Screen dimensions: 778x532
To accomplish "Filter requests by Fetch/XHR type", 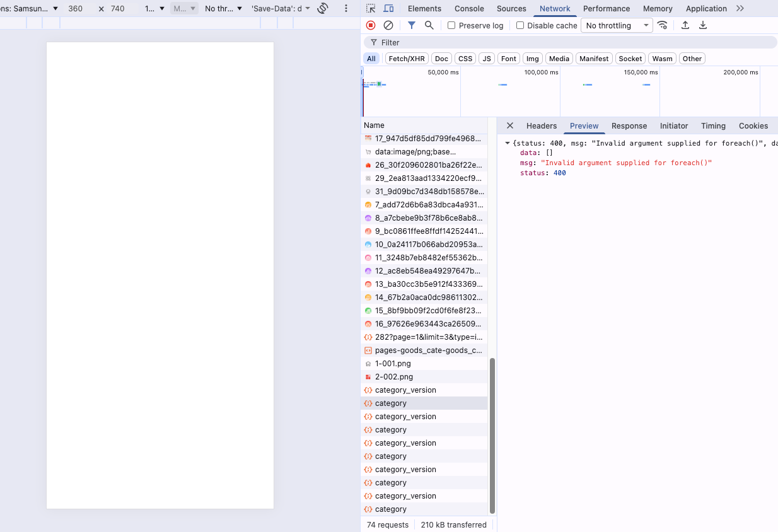I will [x=407, y=59].
